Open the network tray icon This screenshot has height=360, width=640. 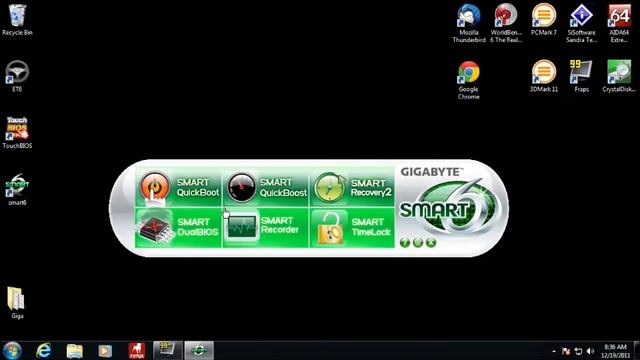click(578, 351)
